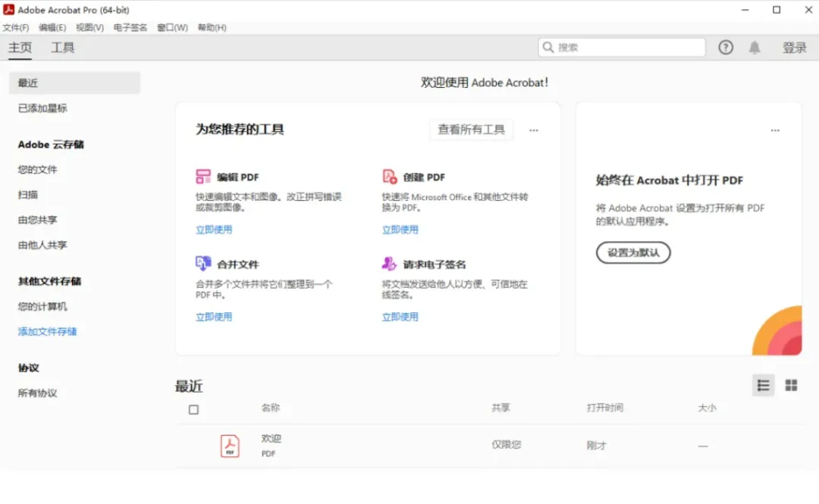Select 所有协议 in the sidebar

[38, 393]
